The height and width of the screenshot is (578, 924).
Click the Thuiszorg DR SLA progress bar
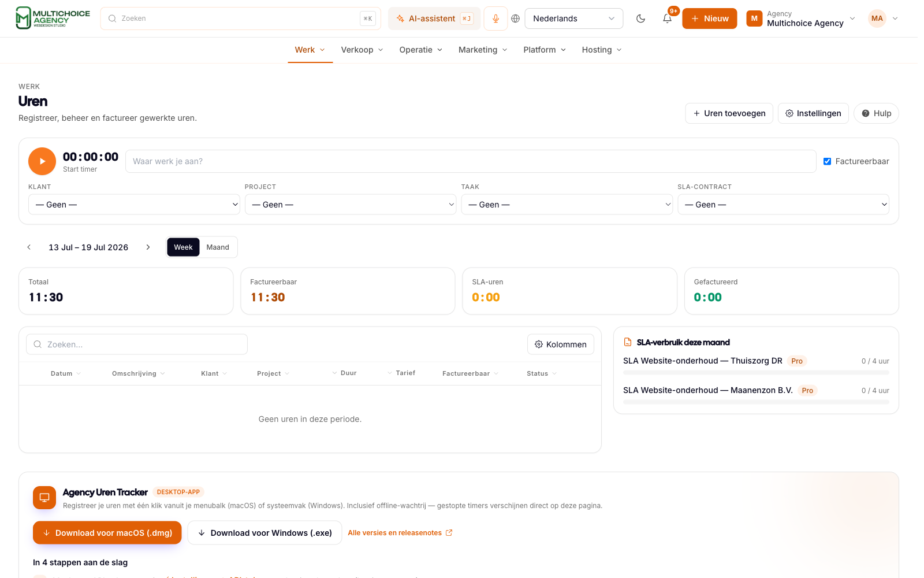756,373
